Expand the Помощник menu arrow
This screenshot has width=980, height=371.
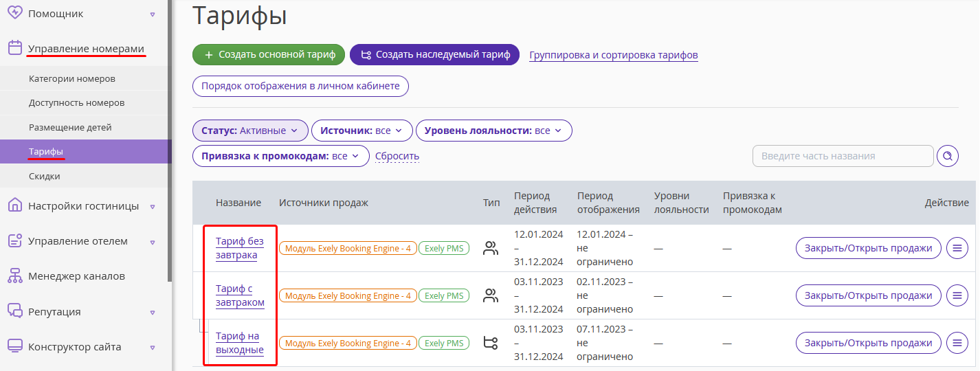tap(153, 14)
